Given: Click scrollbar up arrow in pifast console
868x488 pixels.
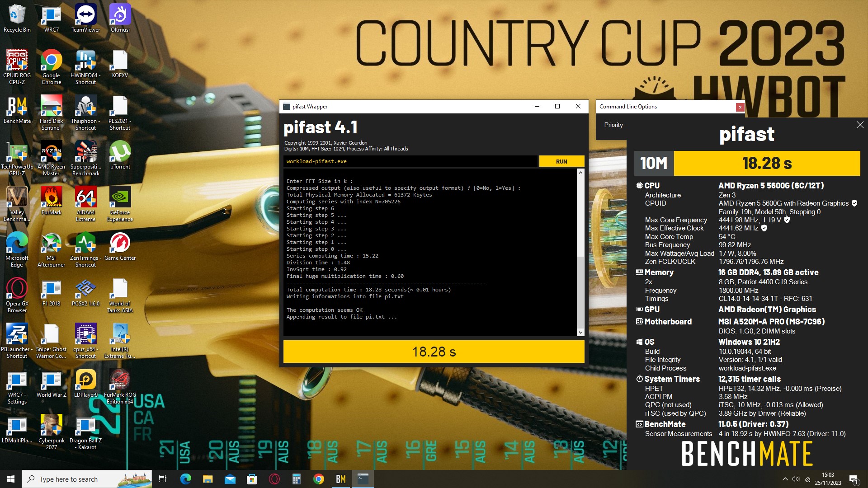Looking at the screenshot, I should pyautogui.click(x=580, y=173).
